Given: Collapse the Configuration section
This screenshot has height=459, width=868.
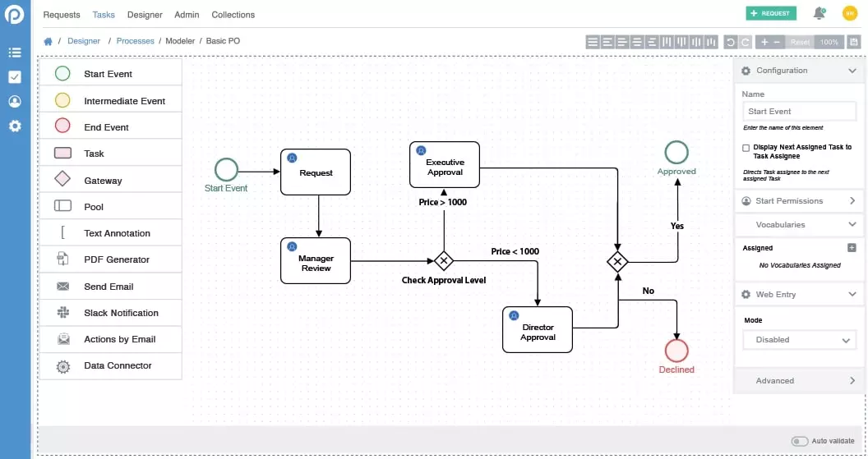Looking at the screenshot, I should 799,71.
